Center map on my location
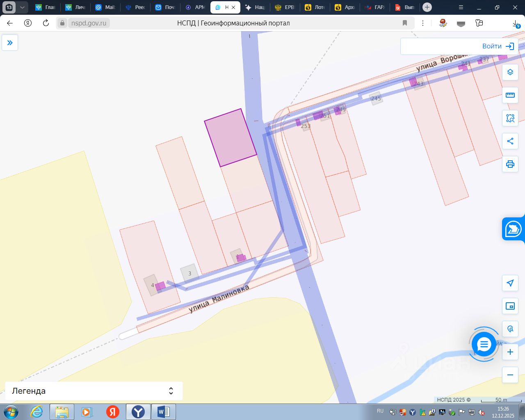Screen dimensions: 525x420 coord(510,283)
